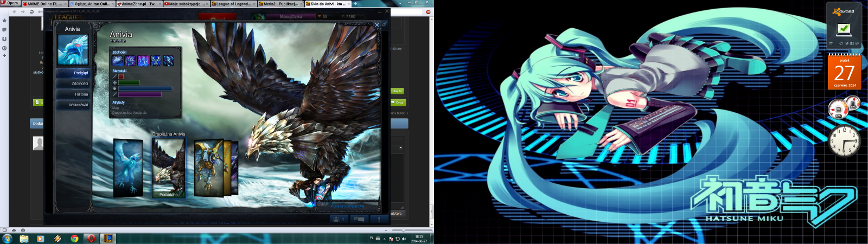Click the Opera adblock icon near address bar
868x244 pixels.
pos(428,11)
